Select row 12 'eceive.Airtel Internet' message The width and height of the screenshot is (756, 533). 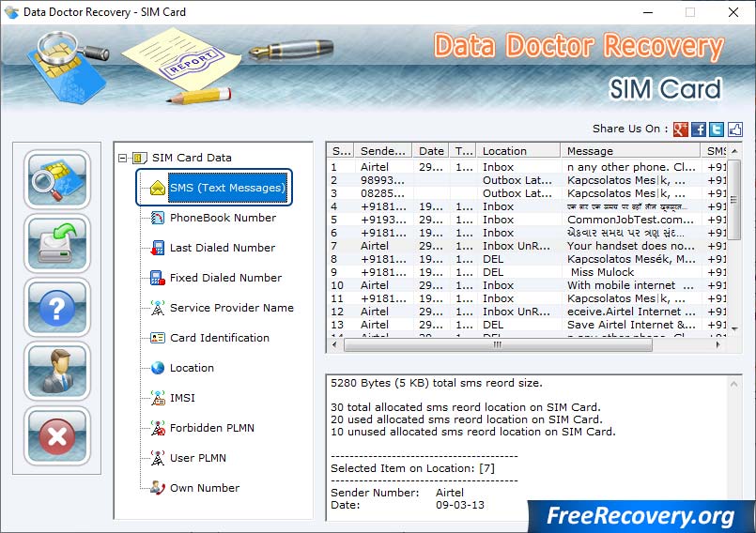click(631, 312)
